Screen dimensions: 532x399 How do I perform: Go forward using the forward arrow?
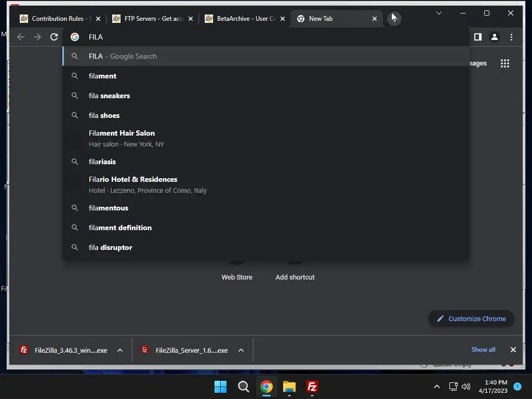click(37, 37)
